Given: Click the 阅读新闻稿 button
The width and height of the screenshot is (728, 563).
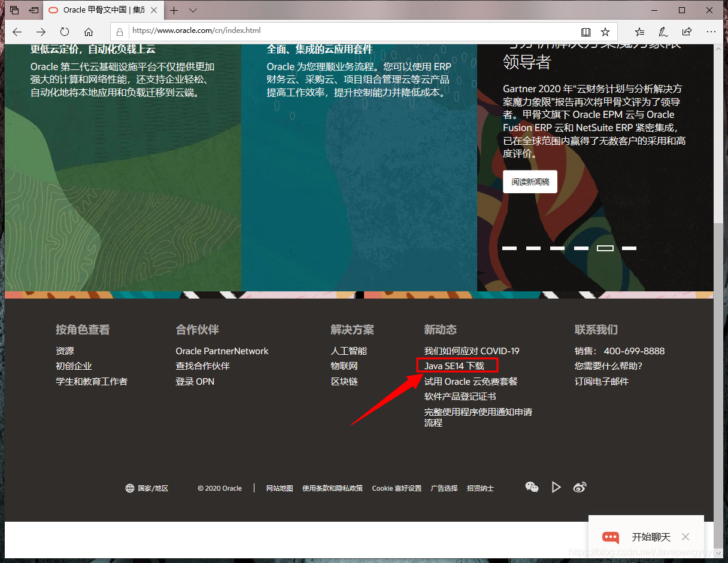Looking at the screenshot, I should [x=530, y=181].
